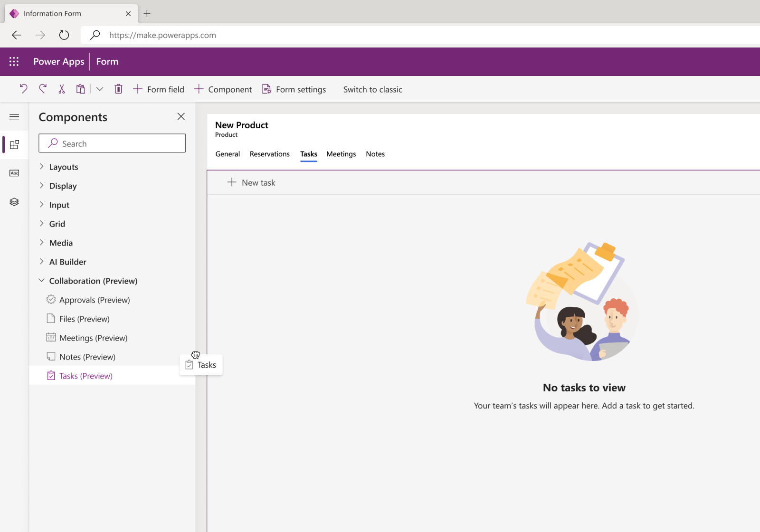760x532 pixels.
Task: Select the Tree view icon in sidebar
Action: coord(14,201)
